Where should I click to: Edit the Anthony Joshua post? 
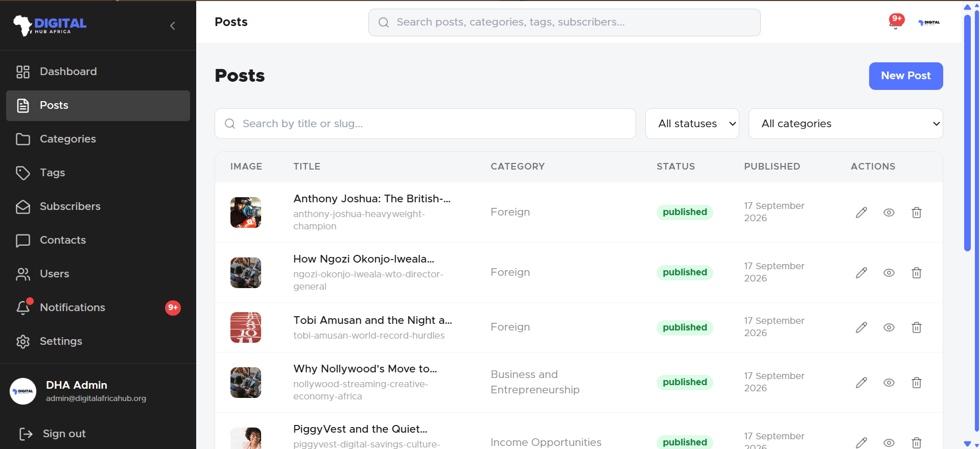coord(861,212)
